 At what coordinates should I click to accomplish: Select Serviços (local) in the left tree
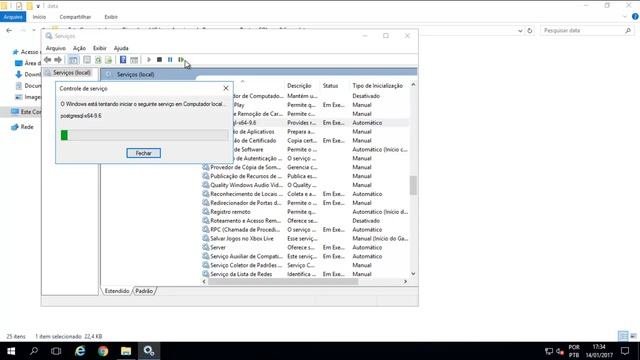point(71,73)
